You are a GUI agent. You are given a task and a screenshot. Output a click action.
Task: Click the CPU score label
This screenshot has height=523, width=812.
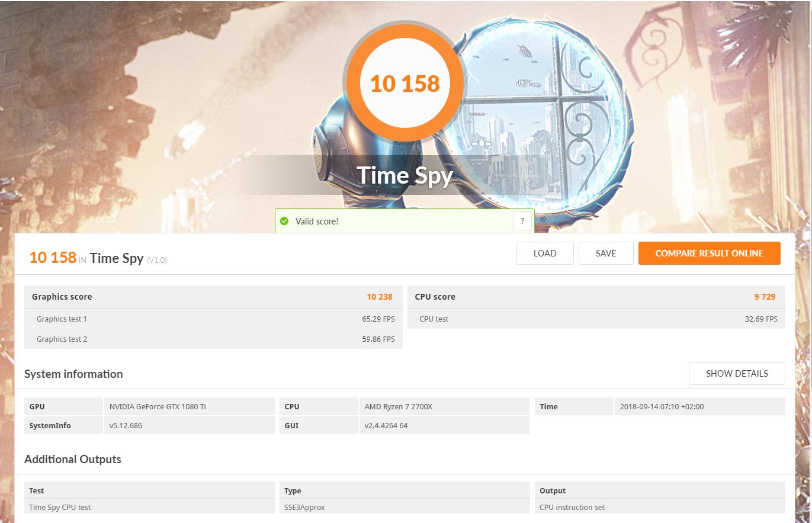click(x=435, y=297)
